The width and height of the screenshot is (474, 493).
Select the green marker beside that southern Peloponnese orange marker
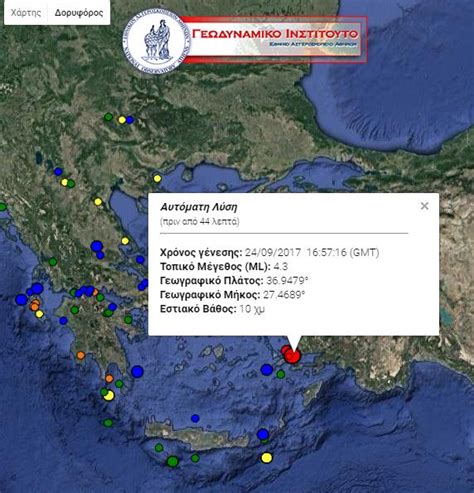[x=119, y=384]
